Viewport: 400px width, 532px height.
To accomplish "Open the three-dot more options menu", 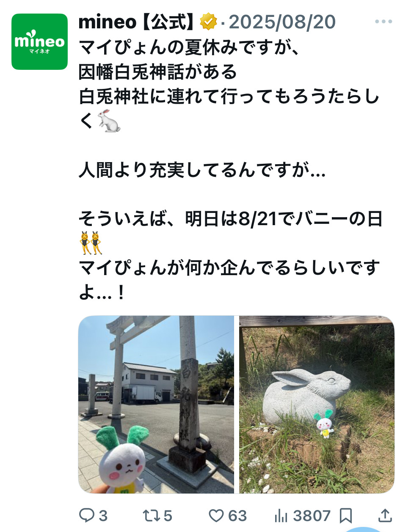I will point(383,22).
